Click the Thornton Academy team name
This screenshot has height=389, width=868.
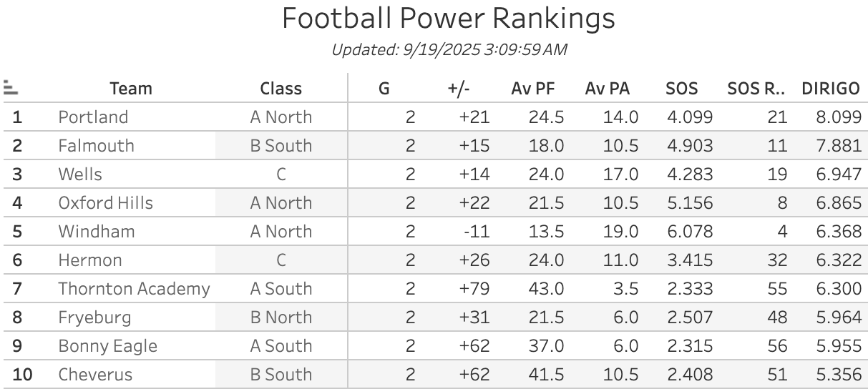pos(134,289)
